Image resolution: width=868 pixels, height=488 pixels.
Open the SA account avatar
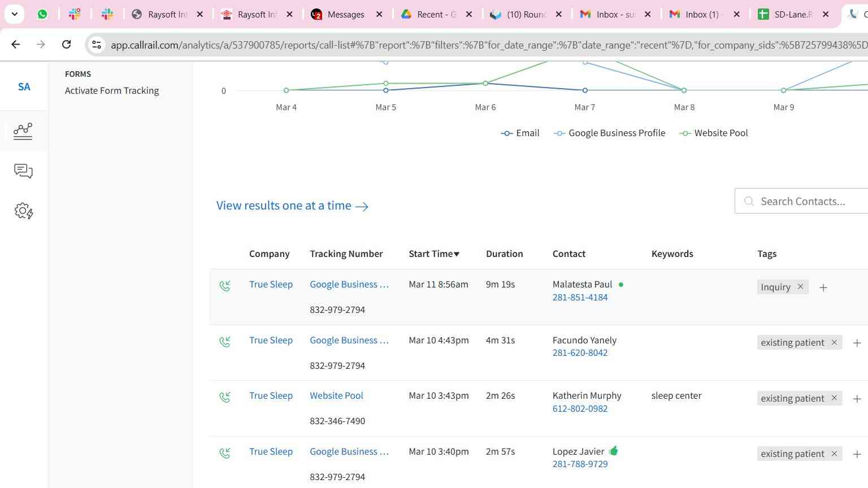point(24,87)
